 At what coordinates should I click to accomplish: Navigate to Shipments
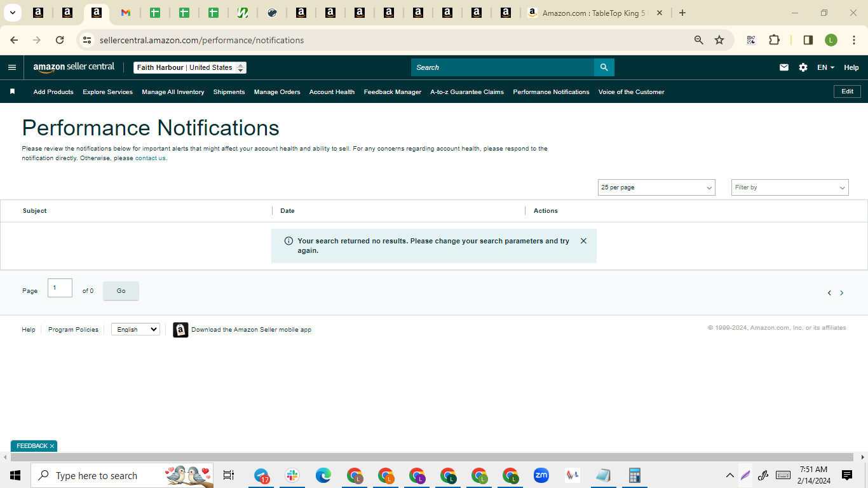point(229,92)
